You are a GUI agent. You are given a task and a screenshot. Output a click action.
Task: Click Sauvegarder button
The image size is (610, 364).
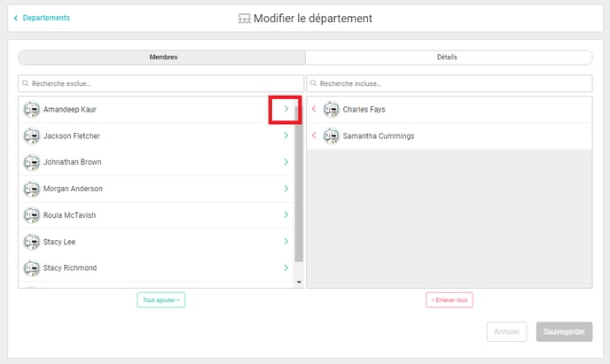[x=564, y=332]
